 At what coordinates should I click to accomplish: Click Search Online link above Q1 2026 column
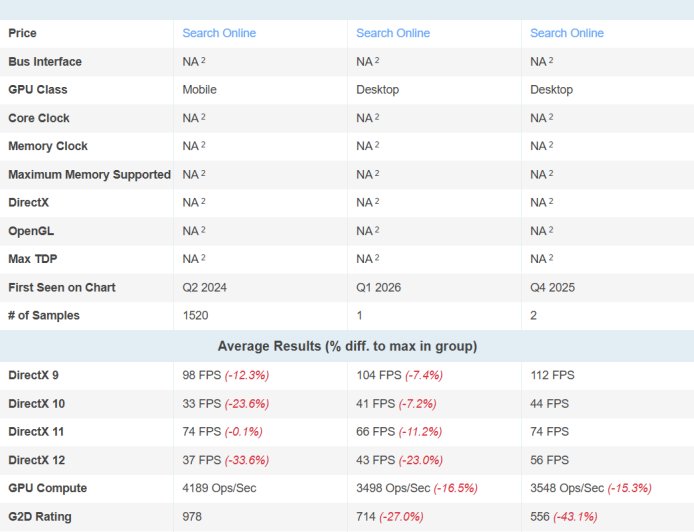click(x=392, y=33)
